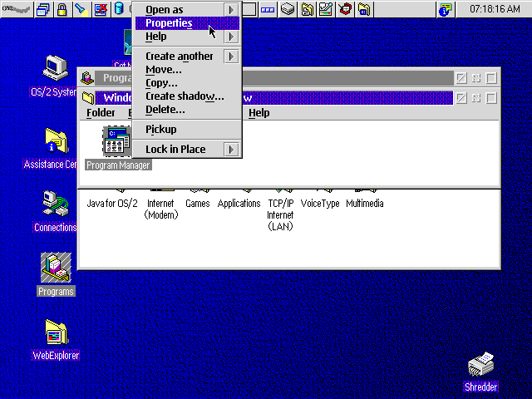Expand the Help submenu arrow in context menu

click(x=231, y=37)
